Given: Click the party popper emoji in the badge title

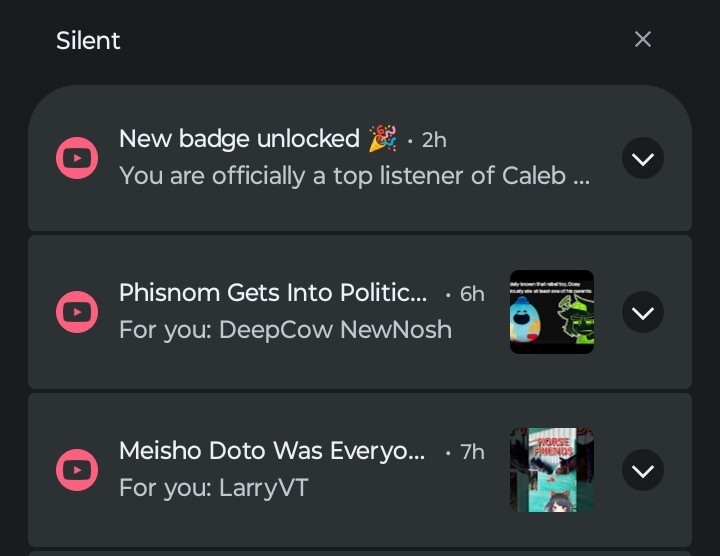Looking at the screenshot, I should pos(382,139).
